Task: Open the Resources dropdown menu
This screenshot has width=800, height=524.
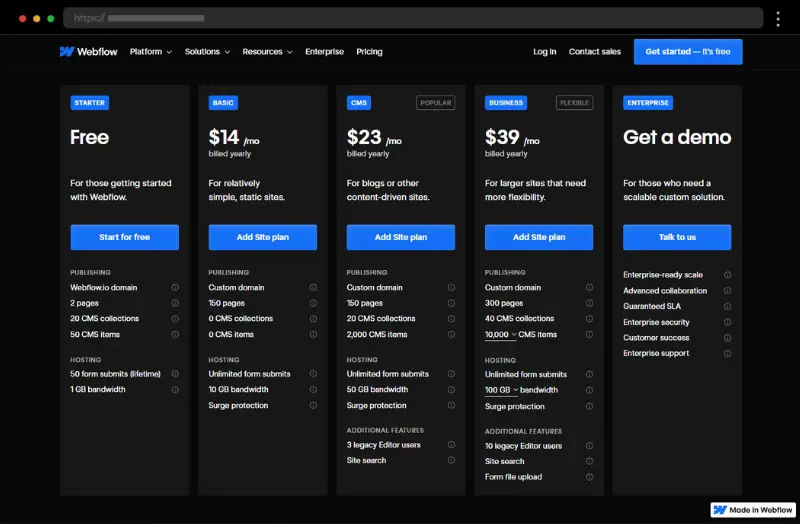Action: click(x=267, y=52)
